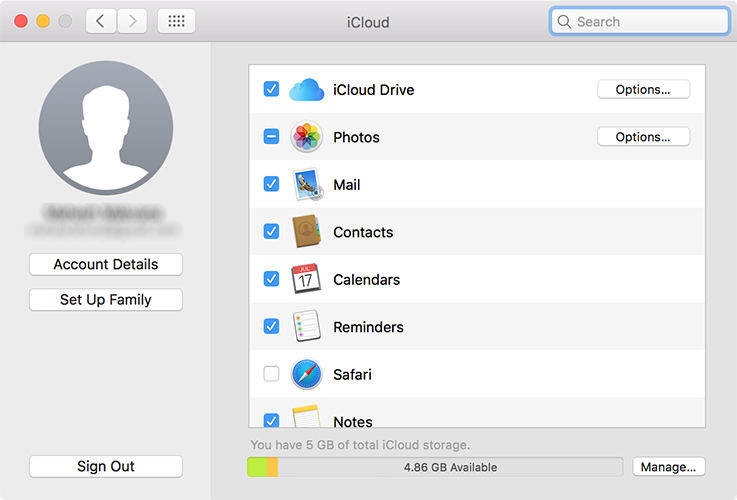This screenshot has width=737, height=500.
Task: Uncheck the Notes checkbox
Action: click(271, 420)
